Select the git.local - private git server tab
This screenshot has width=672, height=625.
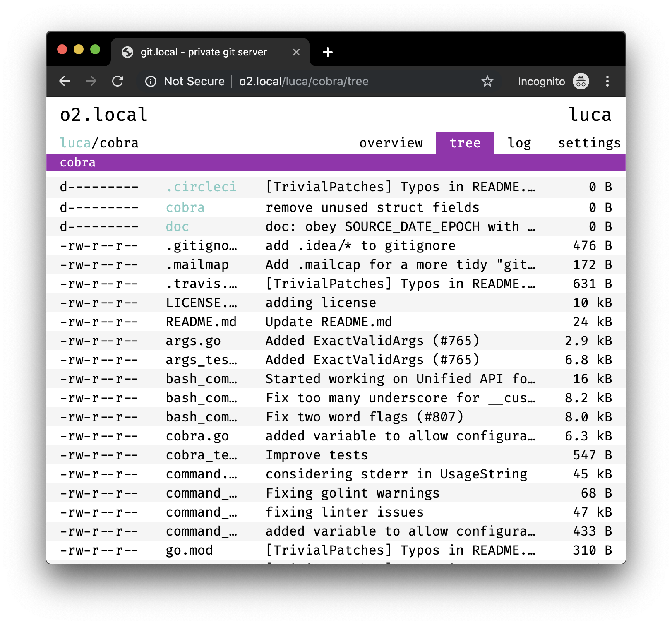(x=210, y=52)
